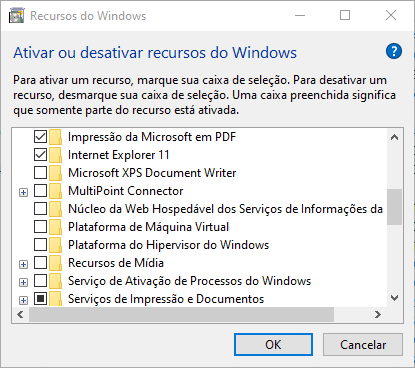Image resolution: width=415 pixels, height=368 pixels.
Task: Uncheck Impressão da Microsoft em PDF checkbox
Action: pos(40,137)
